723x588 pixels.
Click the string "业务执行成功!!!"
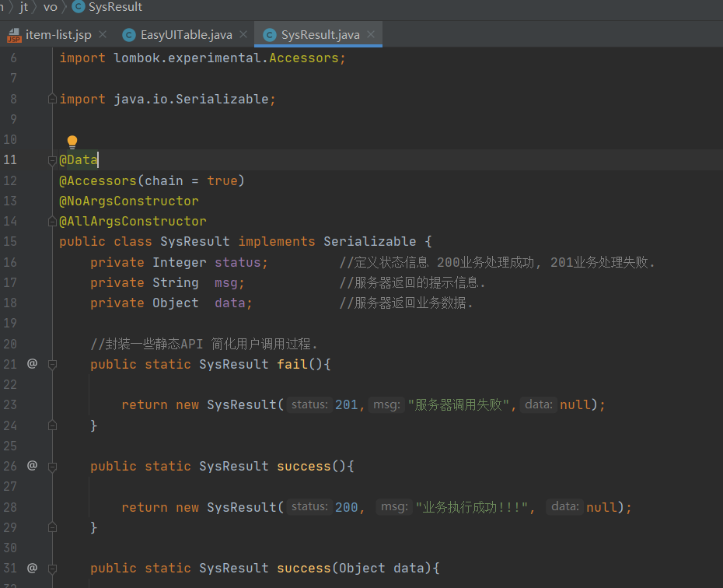pyautogui.click(x=472, y=507)
